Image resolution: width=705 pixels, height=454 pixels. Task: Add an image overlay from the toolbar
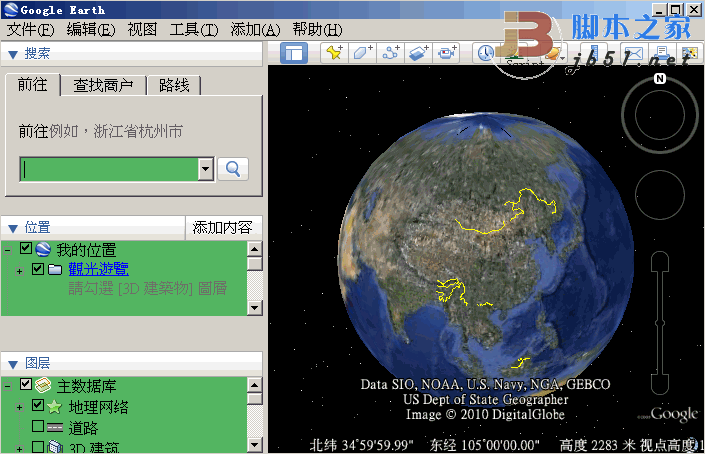coord(418,53)
